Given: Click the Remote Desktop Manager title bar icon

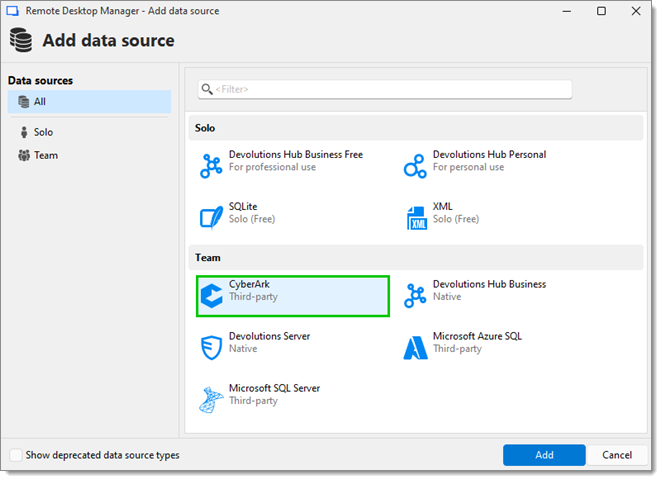Looking at the screenshot, I should [13, 11].
